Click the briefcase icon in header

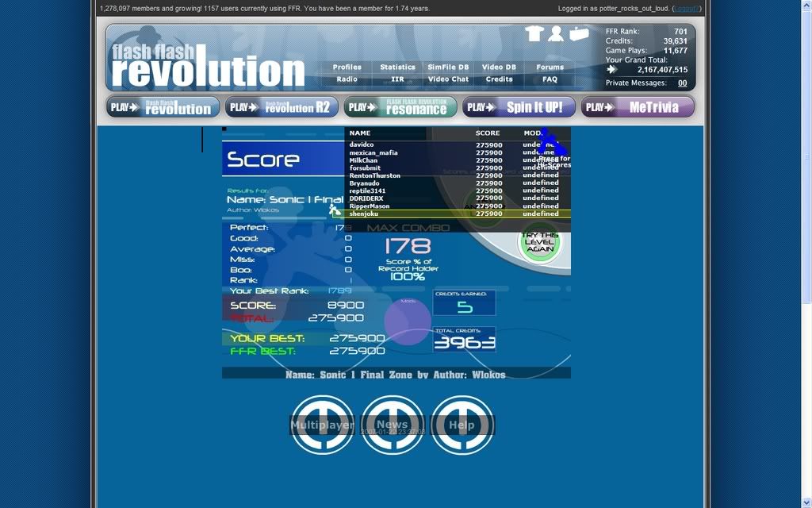[x=580, y=33]
